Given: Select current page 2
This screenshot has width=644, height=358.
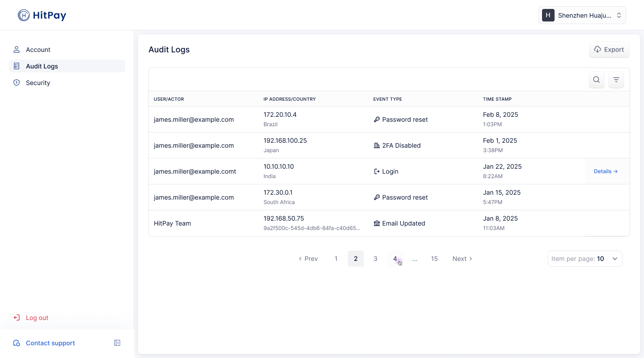Looking at the screenshot, I should tap(356, 259).
